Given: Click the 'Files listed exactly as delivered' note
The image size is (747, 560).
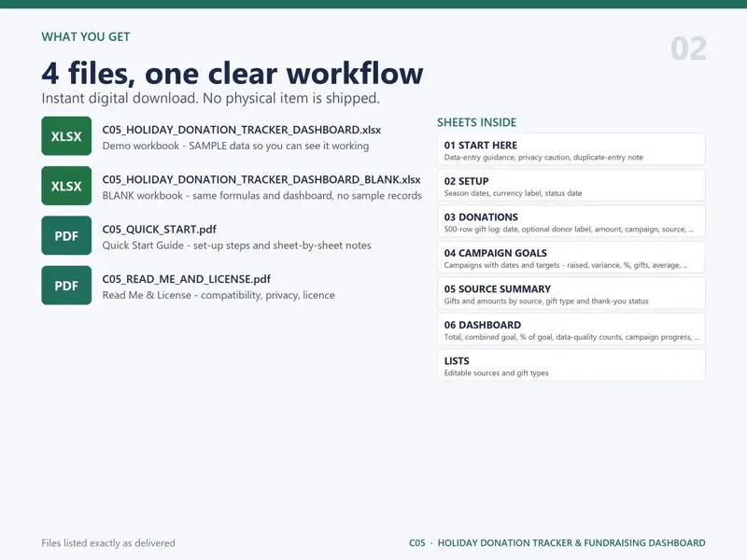Looking at the screenshot, I should pyautogui.click(x=108, y=543).
